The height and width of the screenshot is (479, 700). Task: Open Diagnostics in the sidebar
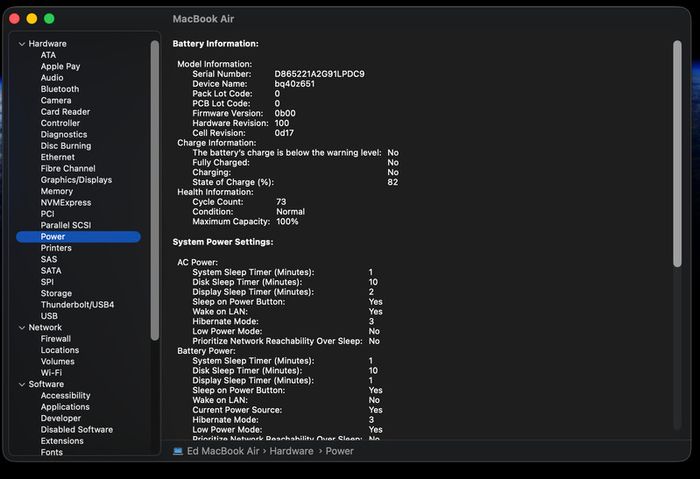64,134
